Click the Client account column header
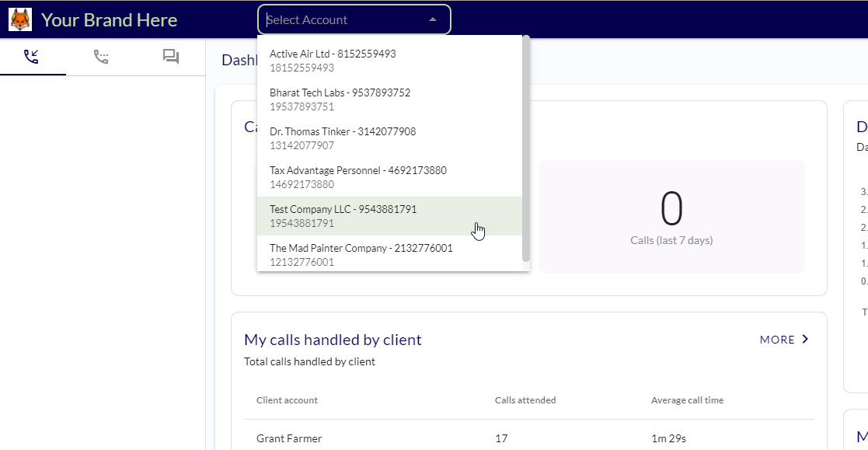 point(287,400)
